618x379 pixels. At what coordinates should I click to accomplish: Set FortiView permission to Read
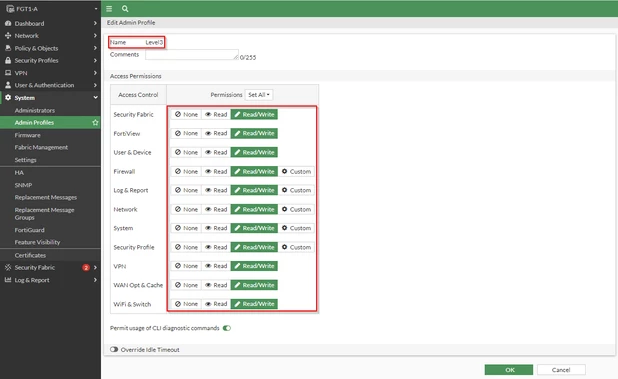coord(216,133)
